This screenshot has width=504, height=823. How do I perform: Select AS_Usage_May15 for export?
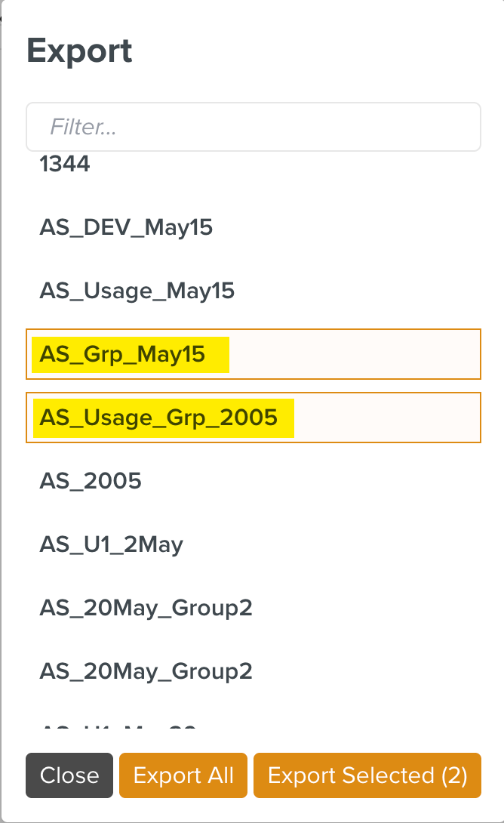click(137, 290)
